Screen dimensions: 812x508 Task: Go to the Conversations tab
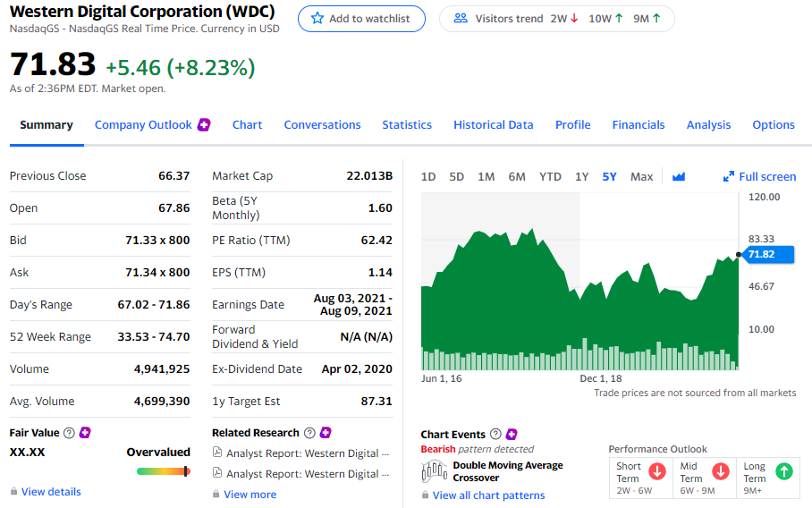pyautogui.click(x=322, y=125)
